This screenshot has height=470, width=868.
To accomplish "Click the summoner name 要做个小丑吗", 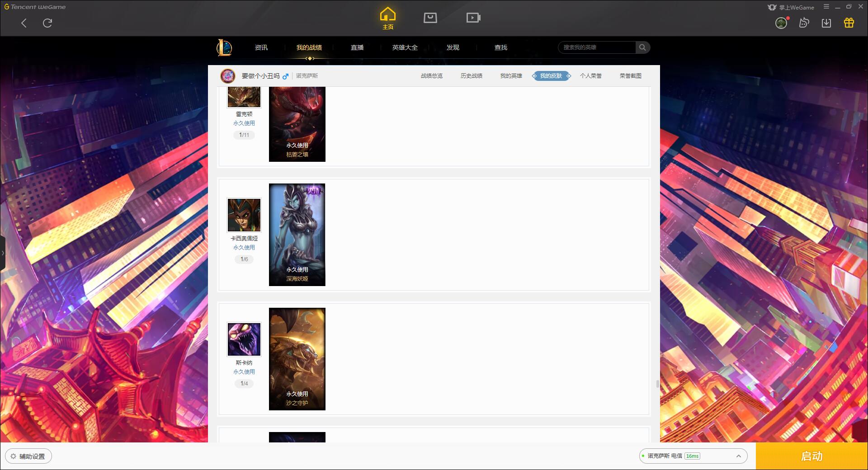I will (261, 76).
